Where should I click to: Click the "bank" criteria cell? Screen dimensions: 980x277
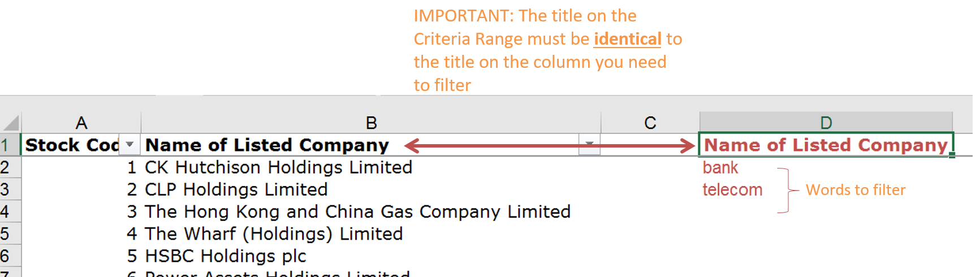(720, 168)
